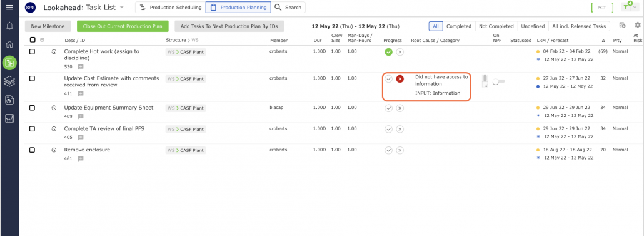Screen dimensions: 644x236
Task: Sort by Desc / ID column header
Action: click(75, 40)
